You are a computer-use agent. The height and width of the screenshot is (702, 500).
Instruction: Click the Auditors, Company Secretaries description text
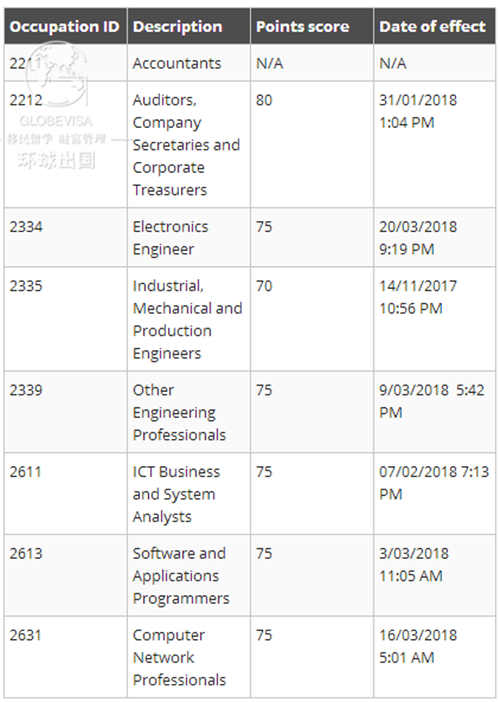[186, 145]
